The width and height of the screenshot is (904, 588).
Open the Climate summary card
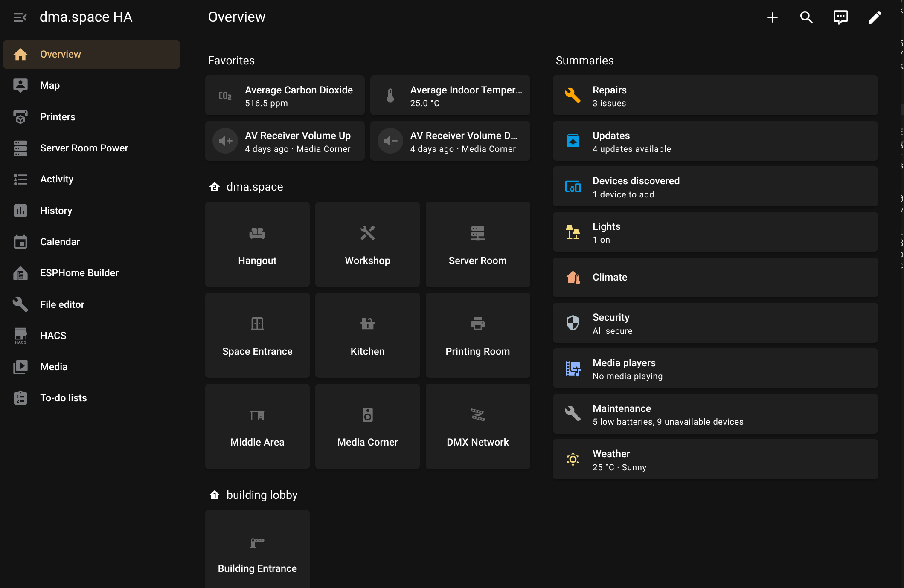(715, 278)
